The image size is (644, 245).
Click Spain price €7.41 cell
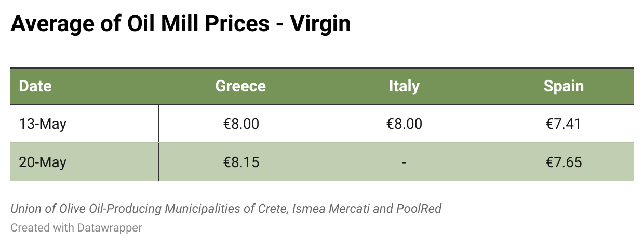tap(563, 124)
